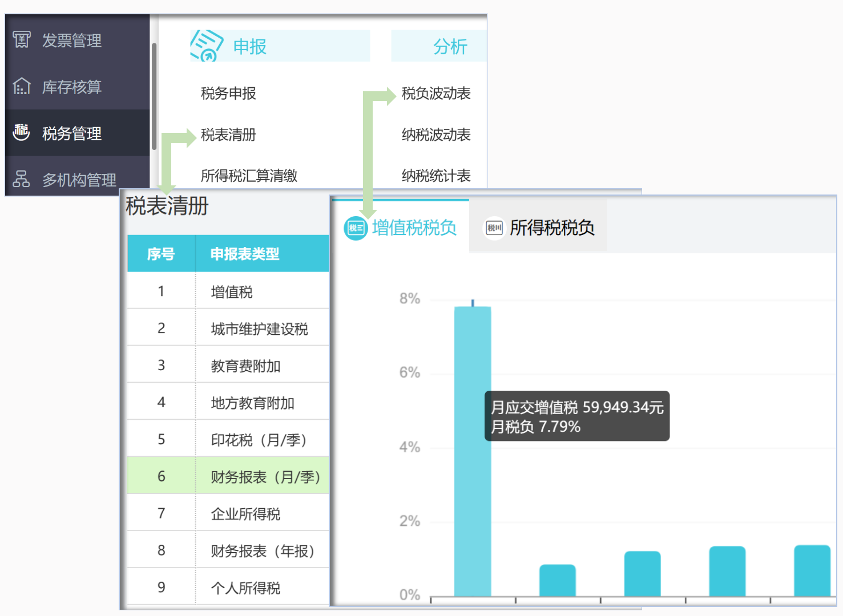This screenshot has width=843, height=616.
Task: Switch to the 所得税税负 tab
Action: [x=551, y=228]
